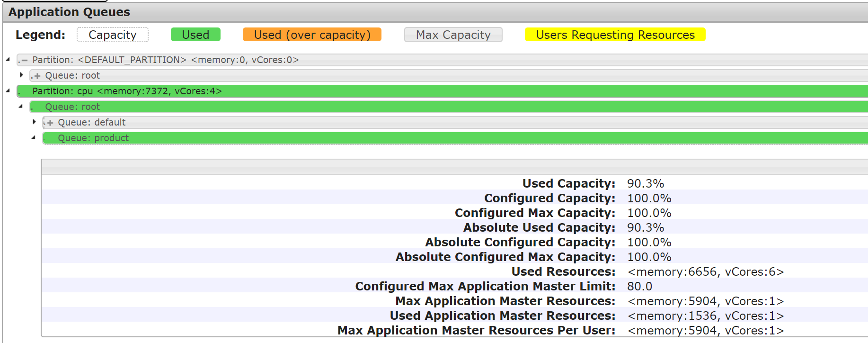Click the Application Queues header title
868x343 pixels.
pyautogui.click(x=69, y=12)
